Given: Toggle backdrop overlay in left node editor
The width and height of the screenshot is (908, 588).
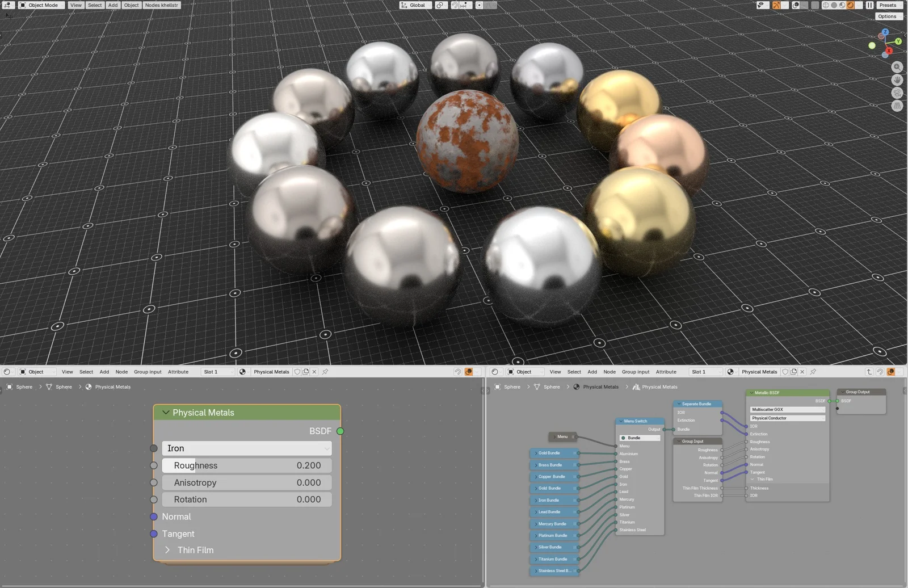Looking at the screenshot, I should point(469,372).
